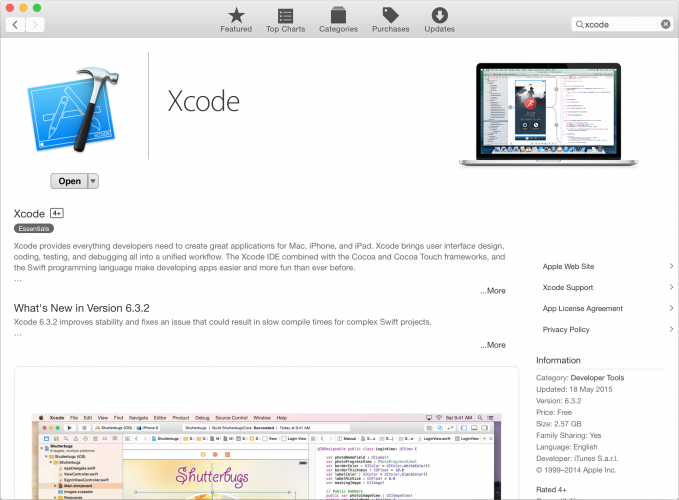Click the Information section heading
Screen dimensions: 679x500
[x=558, y=360]
